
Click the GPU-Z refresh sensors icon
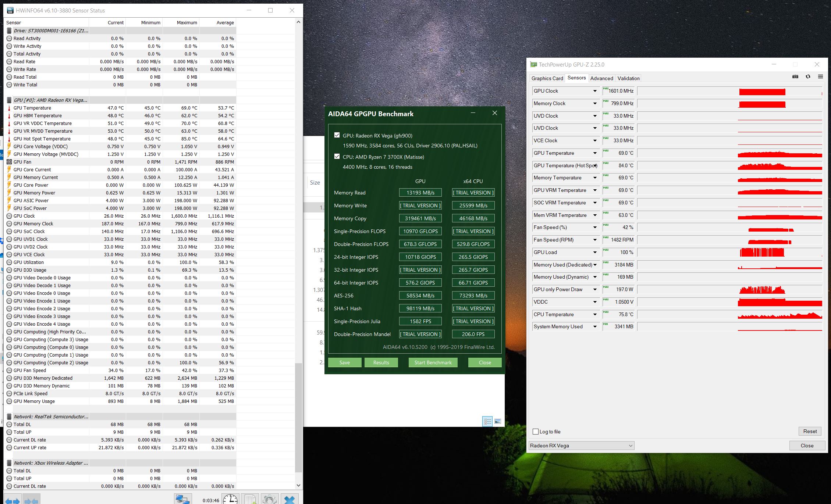pos(808,77)
